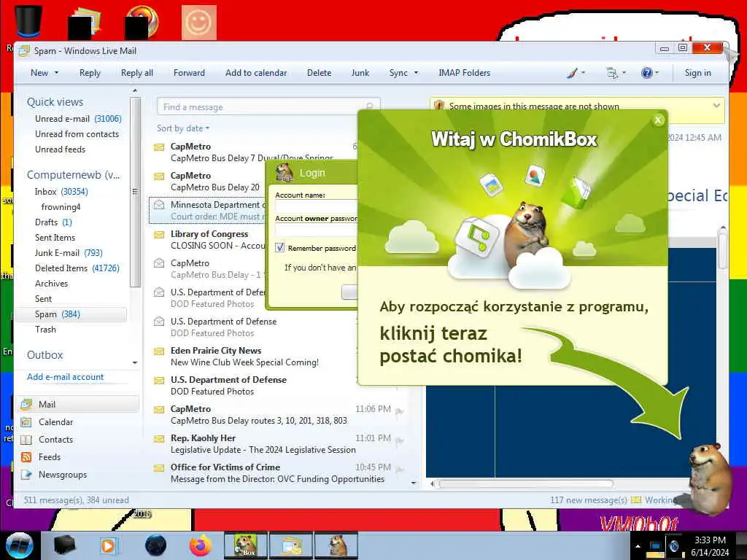747x560 pixels.
Task: Open the Archives folder
Action: (52, 284)
